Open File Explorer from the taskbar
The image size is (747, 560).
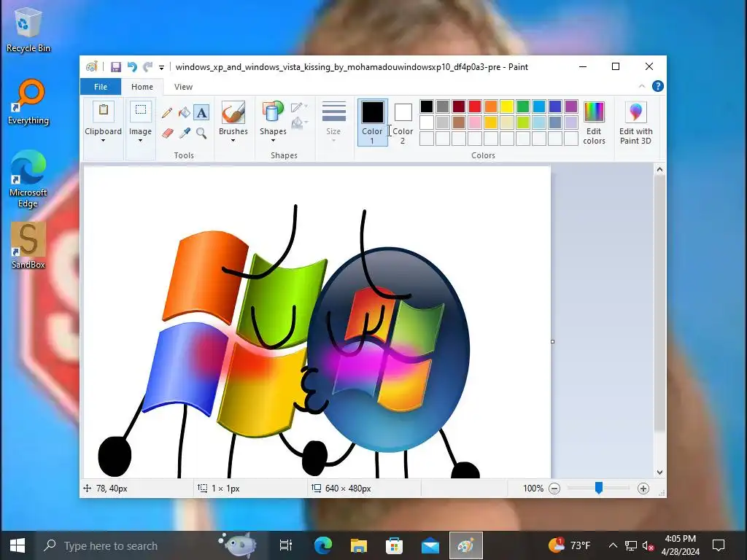[x=359, y=545]
